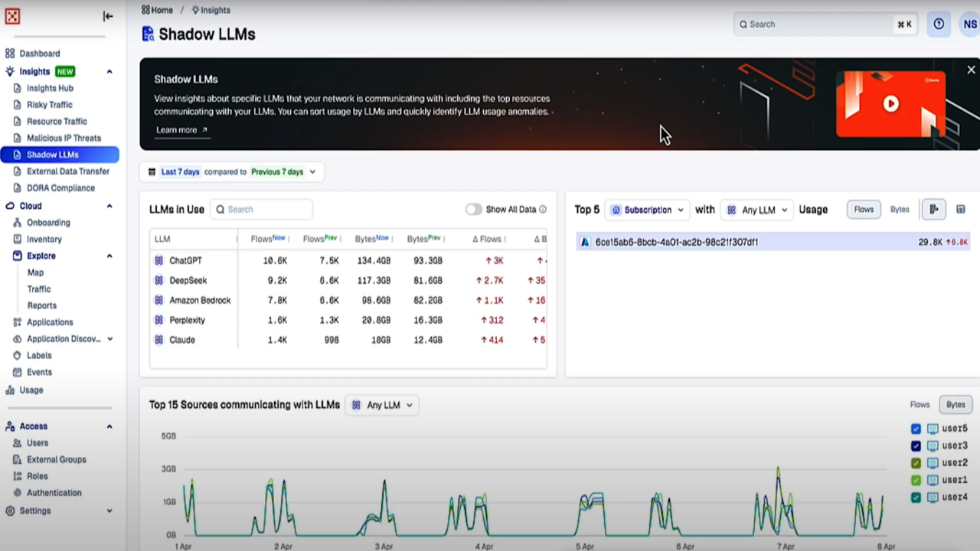Click the Home breadcrumb
The height and width of the screenshot is (551, 980).
point(157,10)
